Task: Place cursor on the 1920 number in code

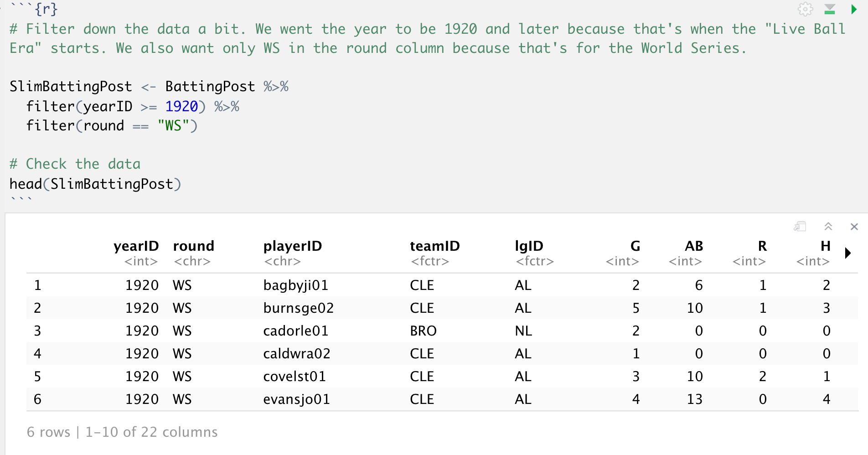Action: (x=181, y=107)
